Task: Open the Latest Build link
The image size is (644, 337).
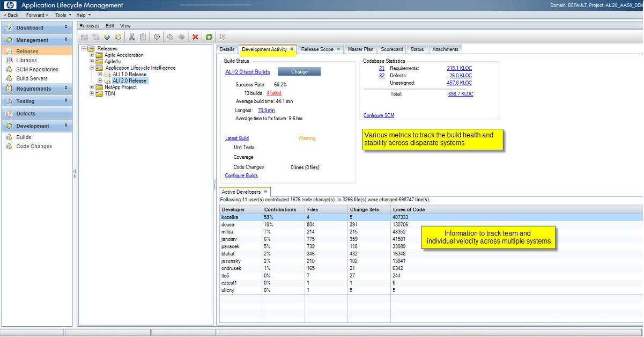Action: 237,138
